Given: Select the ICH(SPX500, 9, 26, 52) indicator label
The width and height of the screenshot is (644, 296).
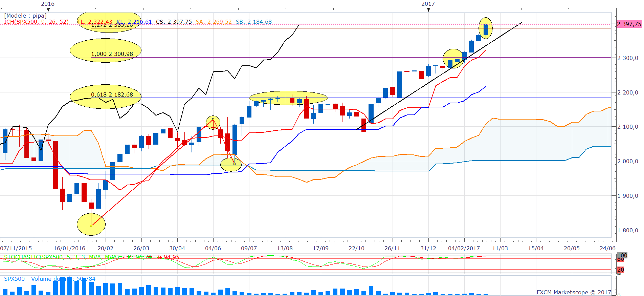Looking at the screenshot, I should (36, 22).
